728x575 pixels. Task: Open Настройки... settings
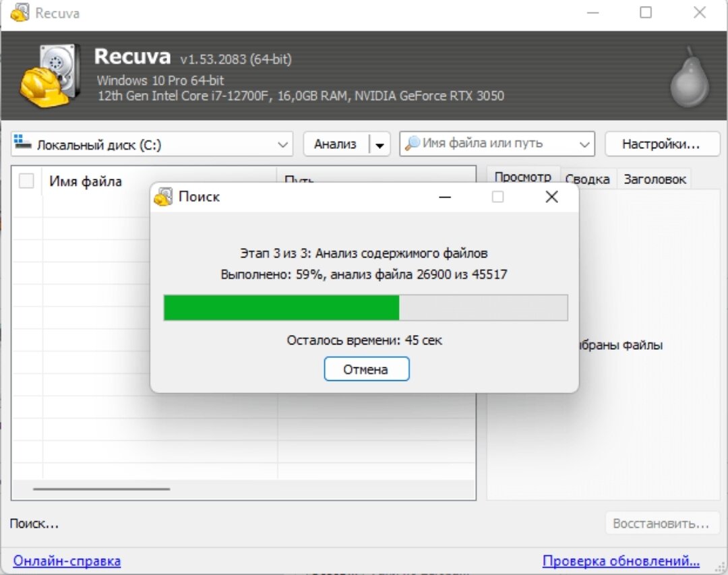click(x=662, y=144)
